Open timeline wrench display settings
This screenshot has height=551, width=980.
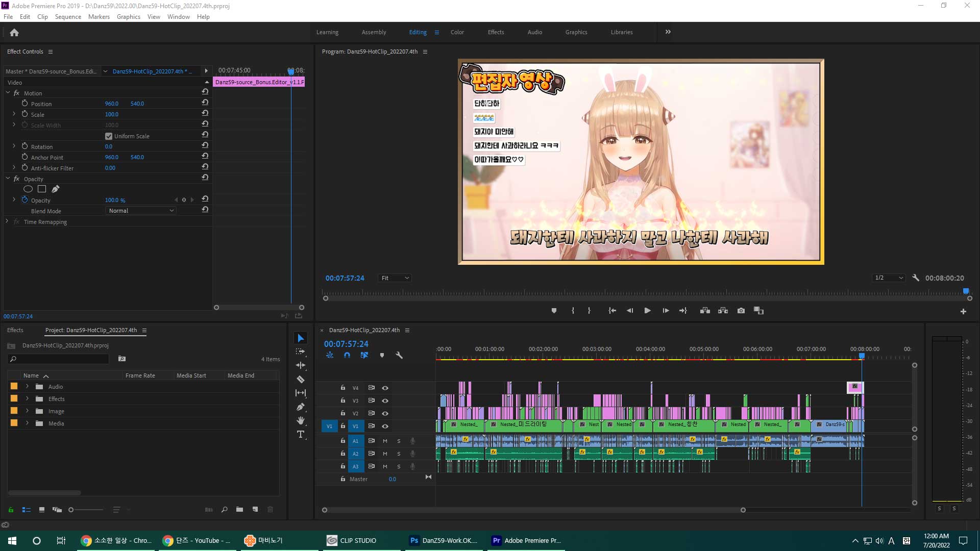coord(399,355)
